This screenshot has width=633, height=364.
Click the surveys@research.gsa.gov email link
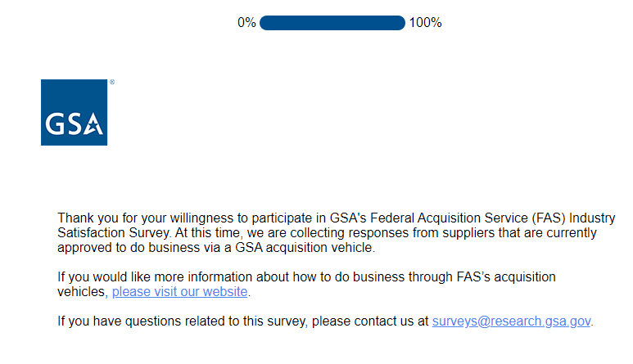point(511,321)
